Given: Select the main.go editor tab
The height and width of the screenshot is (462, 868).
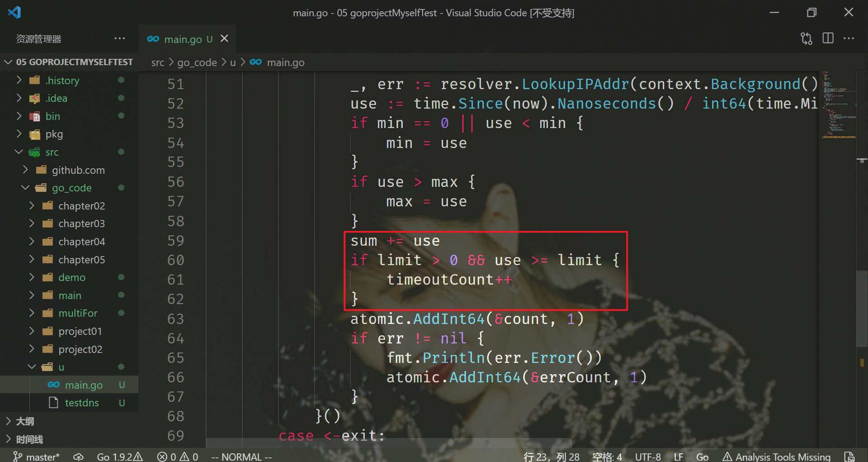Looking at the screenshot, I should (187, 39).
